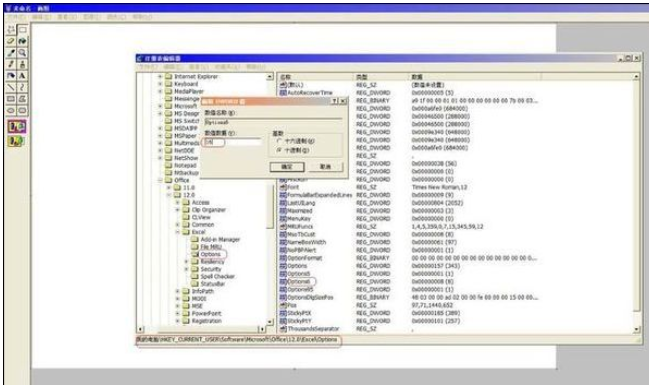The height and width of the screenshot is (385, 649).
Task: Click the ThousandsSeparator value icon
Action: pyautogui.click(x=283, y=329)
